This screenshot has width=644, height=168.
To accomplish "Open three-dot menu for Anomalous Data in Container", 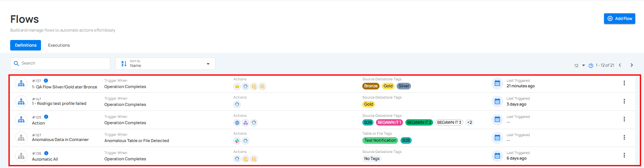I will tap(624, 137).
